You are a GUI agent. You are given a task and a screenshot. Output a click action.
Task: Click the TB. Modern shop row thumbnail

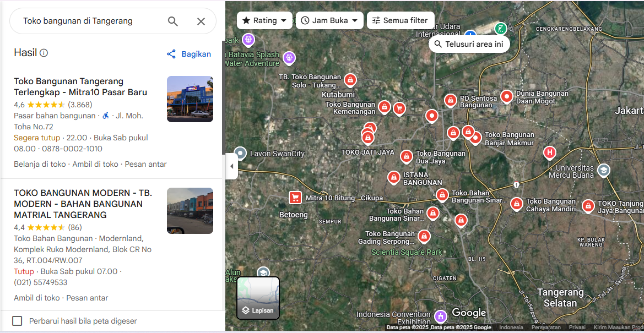(190, 211)
